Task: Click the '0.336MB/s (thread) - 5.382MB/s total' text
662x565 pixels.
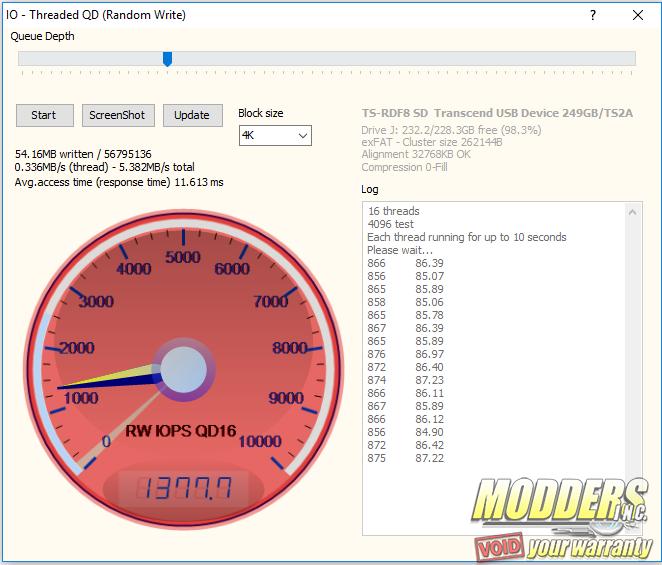Action: [105, 167]
